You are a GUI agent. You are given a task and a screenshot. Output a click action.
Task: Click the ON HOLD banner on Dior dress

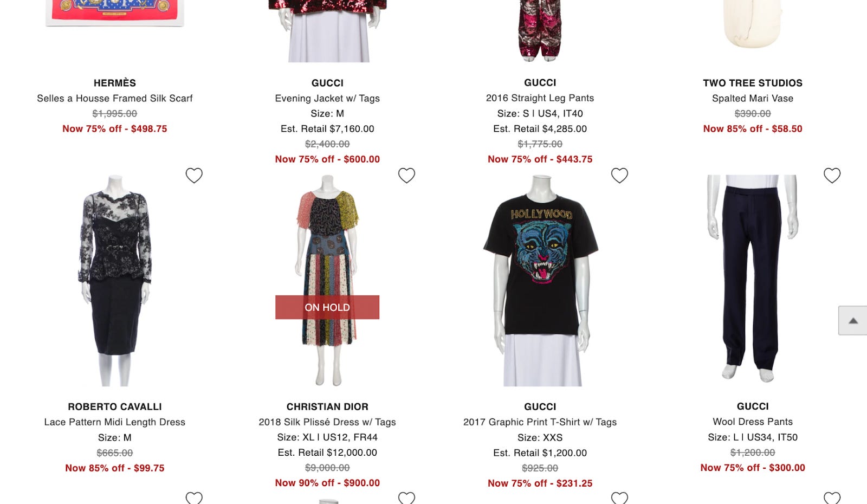point(327,307)
